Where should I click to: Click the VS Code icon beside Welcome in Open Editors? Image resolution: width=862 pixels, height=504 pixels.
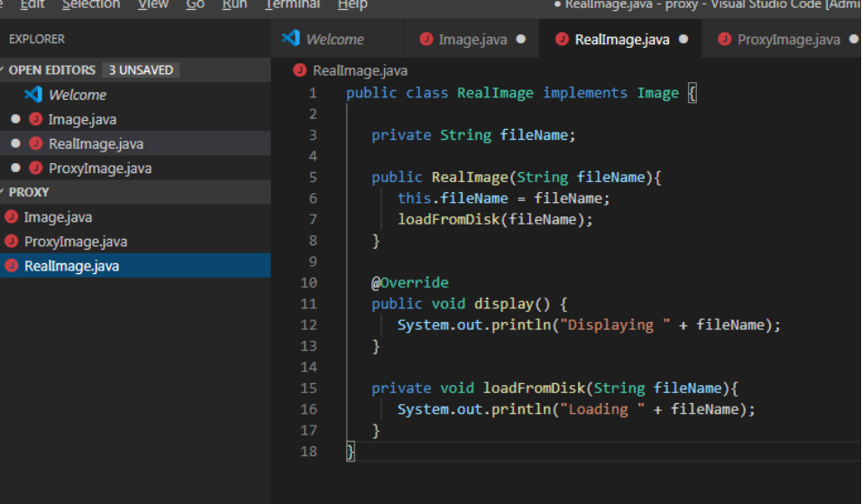point(33,95)
